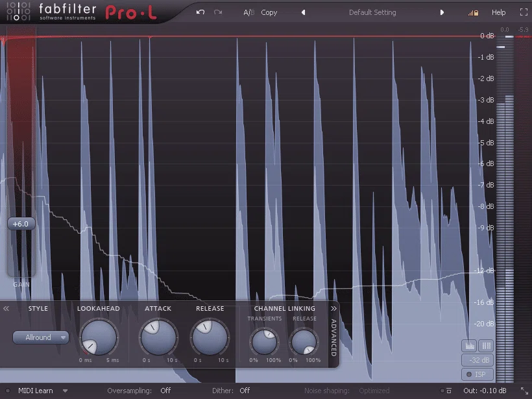The image size is (532, 399).
Task: Click the Channel Linking Transients knob
Action: coord(264,342)
